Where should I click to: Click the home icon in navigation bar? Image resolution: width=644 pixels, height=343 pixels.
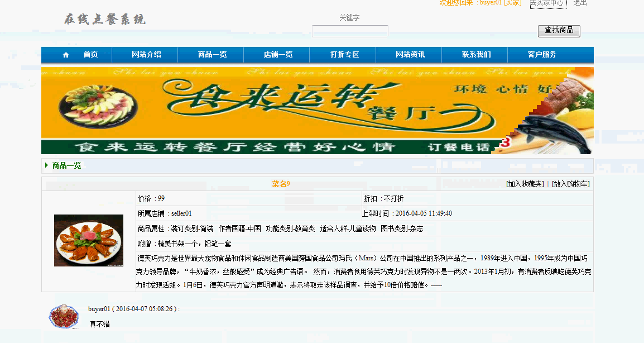(x=66, y=55)
